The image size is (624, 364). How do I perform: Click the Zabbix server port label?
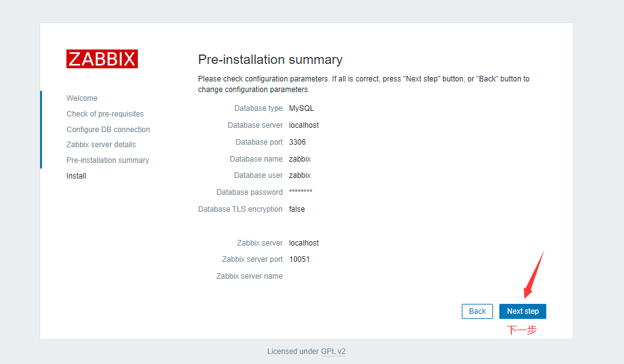(x=252, y=259)
